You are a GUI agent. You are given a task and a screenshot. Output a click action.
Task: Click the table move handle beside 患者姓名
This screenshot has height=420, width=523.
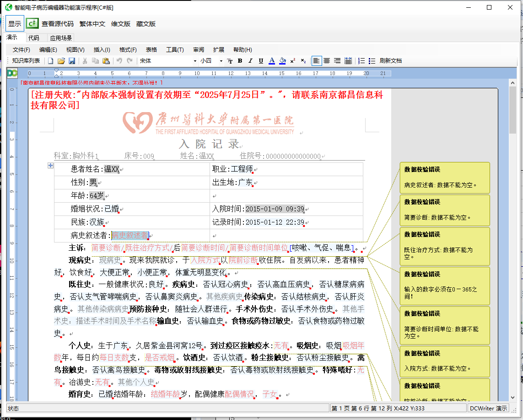click(x=51, y=166)
